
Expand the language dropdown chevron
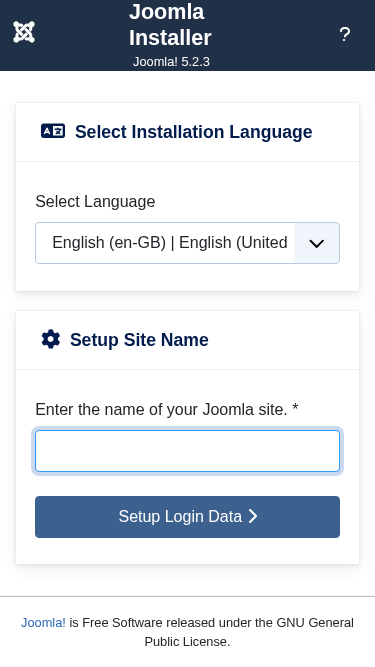click(317, 243)
